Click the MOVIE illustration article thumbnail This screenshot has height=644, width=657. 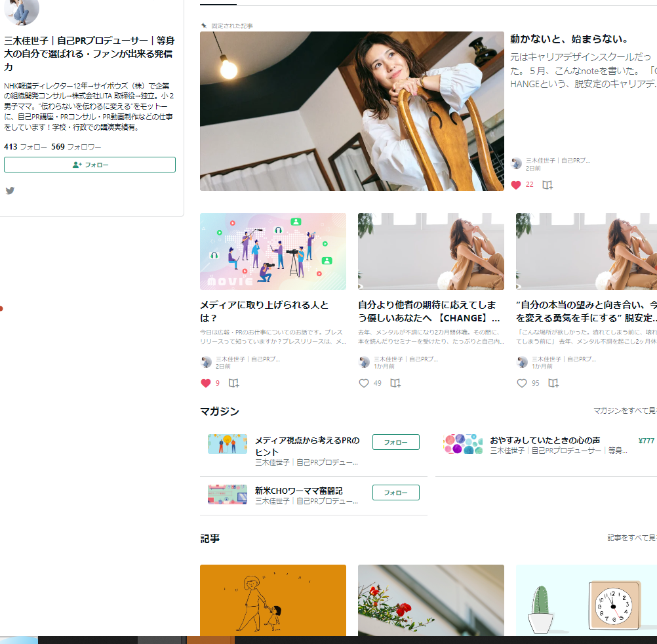click(273, 251)
